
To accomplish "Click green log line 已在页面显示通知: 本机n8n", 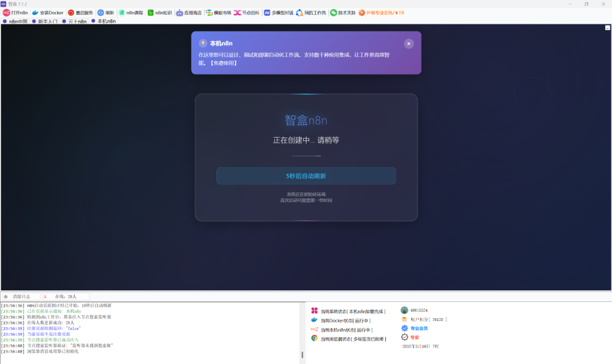I will point(41,311).
